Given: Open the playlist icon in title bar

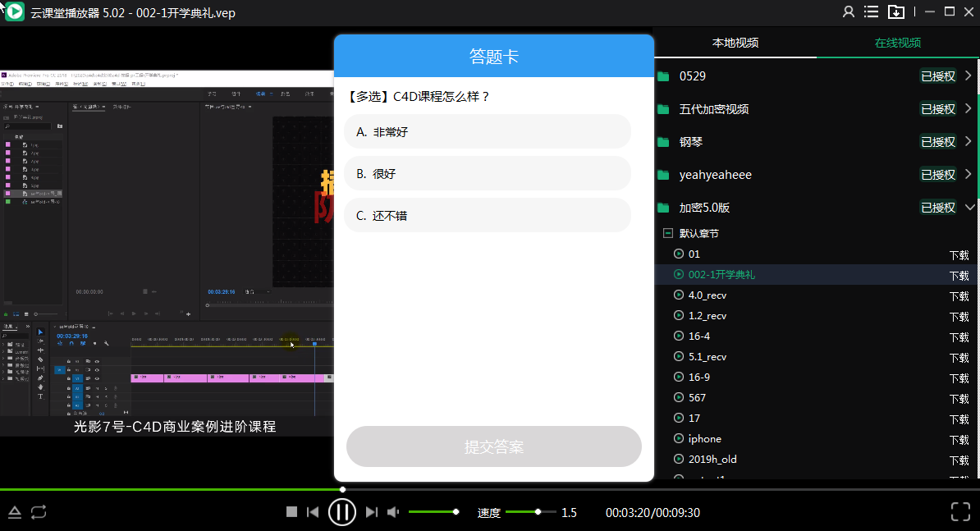Looking at the screenshot, I should pos(873,12).
